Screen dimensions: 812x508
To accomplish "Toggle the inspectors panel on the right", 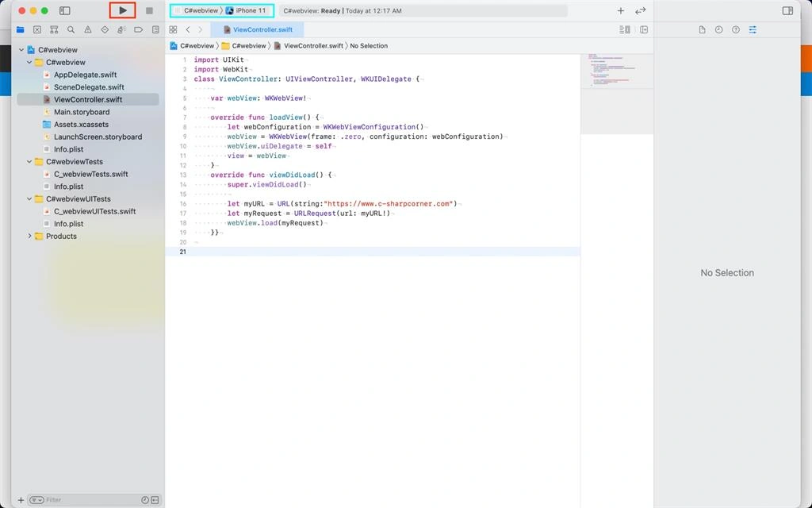I will (787, 10).
